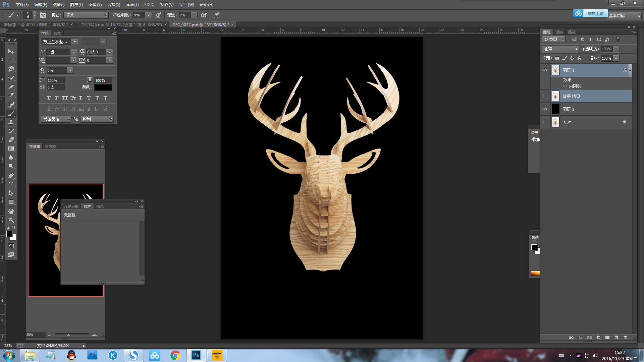Select the Pen tool
The image size is (644, 362).
(11, 176)
